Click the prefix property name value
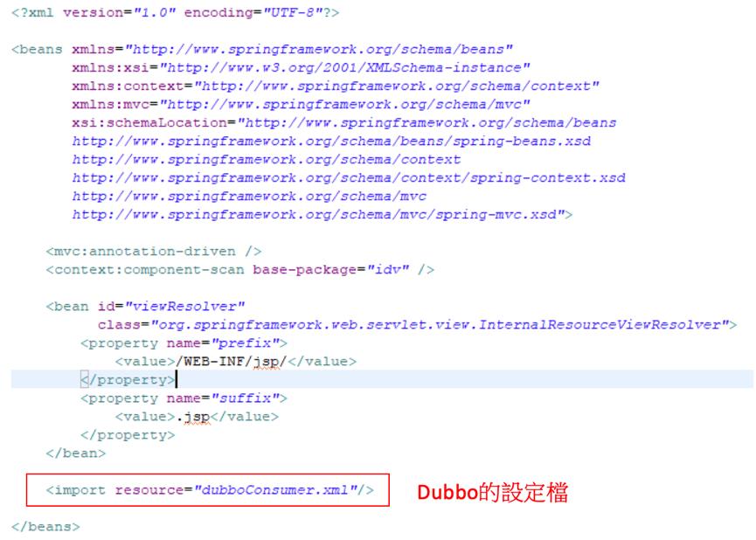Screen dimensions: 756x540 coord(245,343)
